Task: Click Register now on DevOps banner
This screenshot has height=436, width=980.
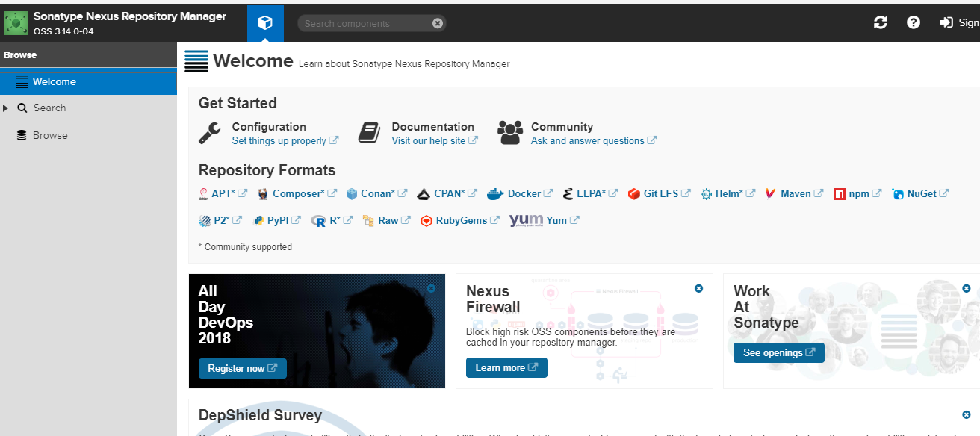Action: pos(243,368)
